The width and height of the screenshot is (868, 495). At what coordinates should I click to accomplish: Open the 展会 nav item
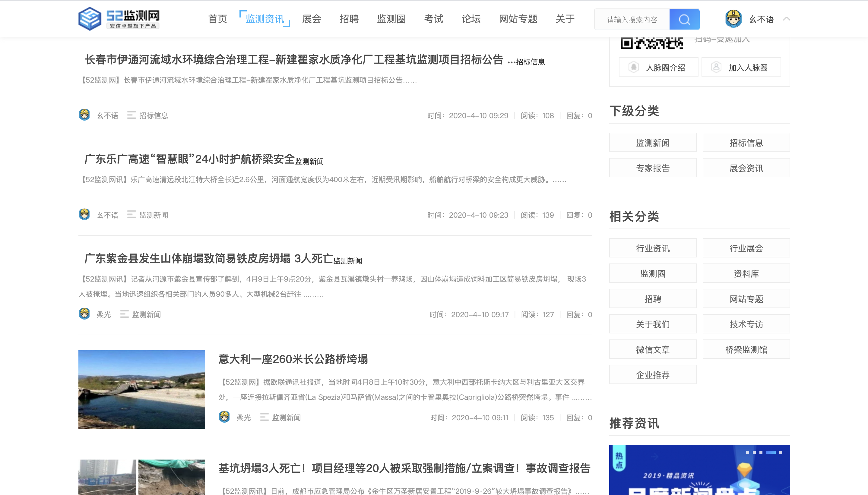312,19
